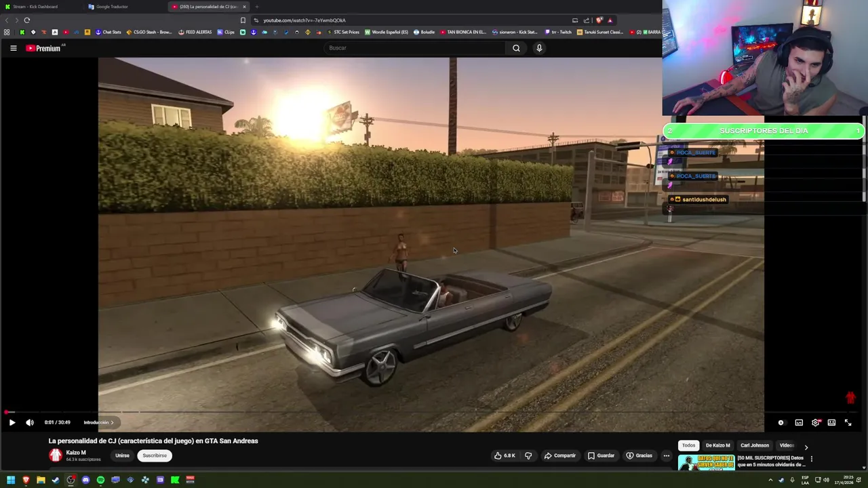
Task: Open the Boludle bookmark
Action: [424, 32]
